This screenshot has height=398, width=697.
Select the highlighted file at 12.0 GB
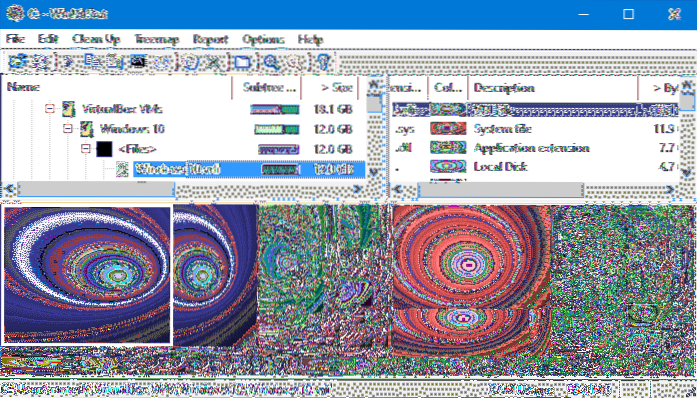click(249, 169)
